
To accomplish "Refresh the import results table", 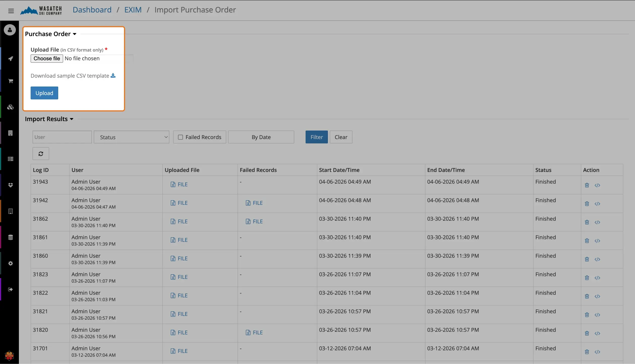I will pyautogui.click(x=41, y=153).
